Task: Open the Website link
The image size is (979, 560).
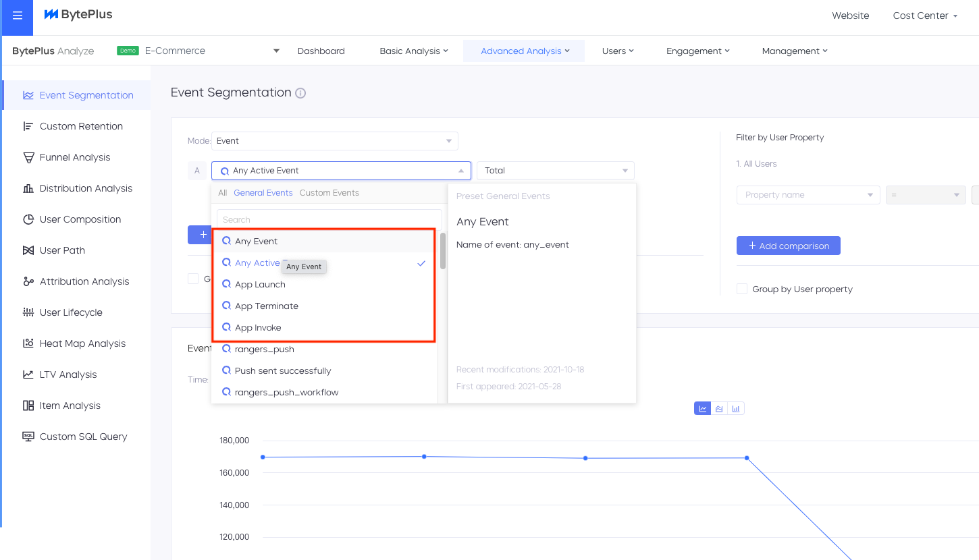Action: coord(851,16)
